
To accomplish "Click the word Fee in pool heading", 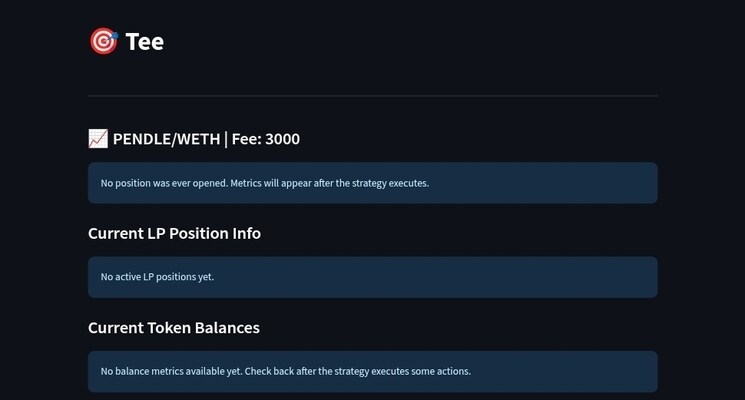I will pos(245,139).
